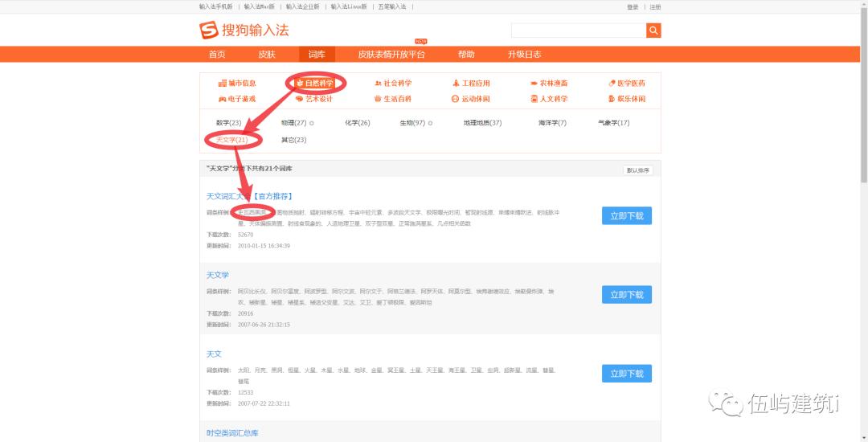This screenshot has height=442, width=868.
Task: Click the orange search magnifier button
Action: coord(653,31)
